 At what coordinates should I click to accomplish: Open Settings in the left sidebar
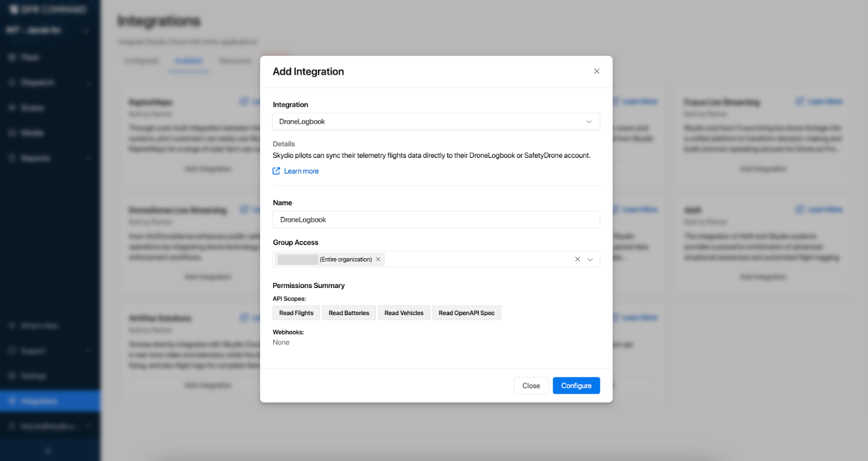coord(34,376)
